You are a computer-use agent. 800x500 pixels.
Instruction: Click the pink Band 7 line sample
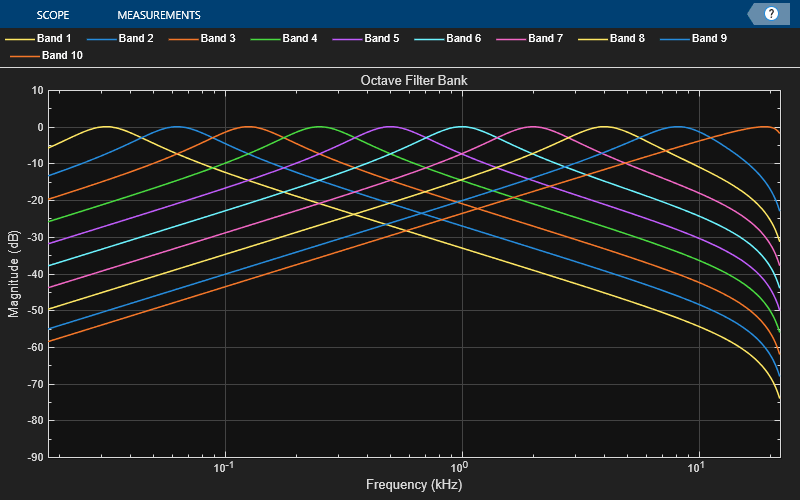click(x=511, y=40)
